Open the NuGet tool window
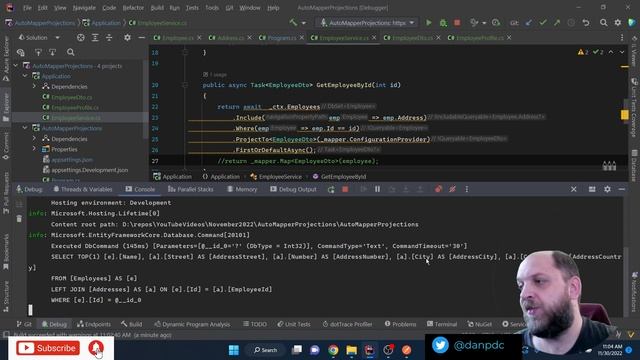The image size is (640, 360). pyautogui.click(x=480, y=324)
